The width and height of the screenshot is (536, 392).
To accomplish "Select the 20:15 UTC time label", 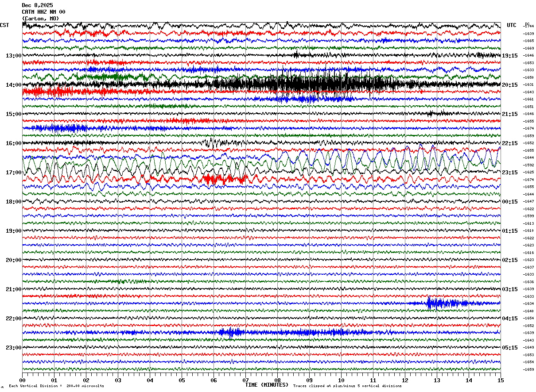I will pyautogui.click(x=509, y=85).
